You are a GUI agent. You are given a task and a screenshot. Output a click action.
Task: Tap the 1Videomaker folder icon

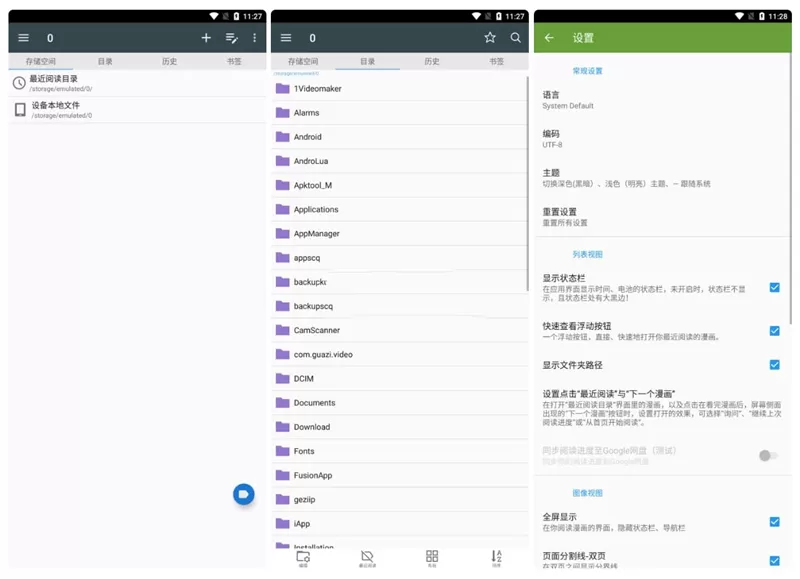[x=282, y=88]
